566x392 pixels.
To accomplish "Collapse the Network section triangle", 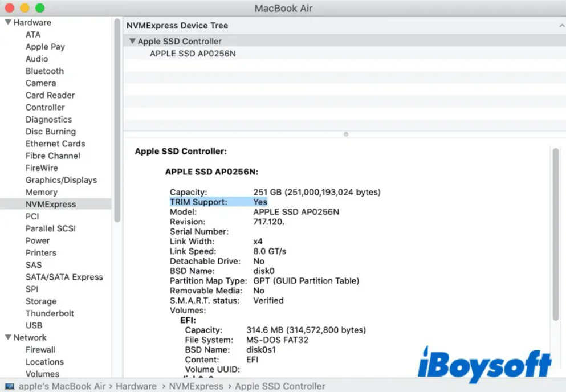I will [x=8, y=337].
